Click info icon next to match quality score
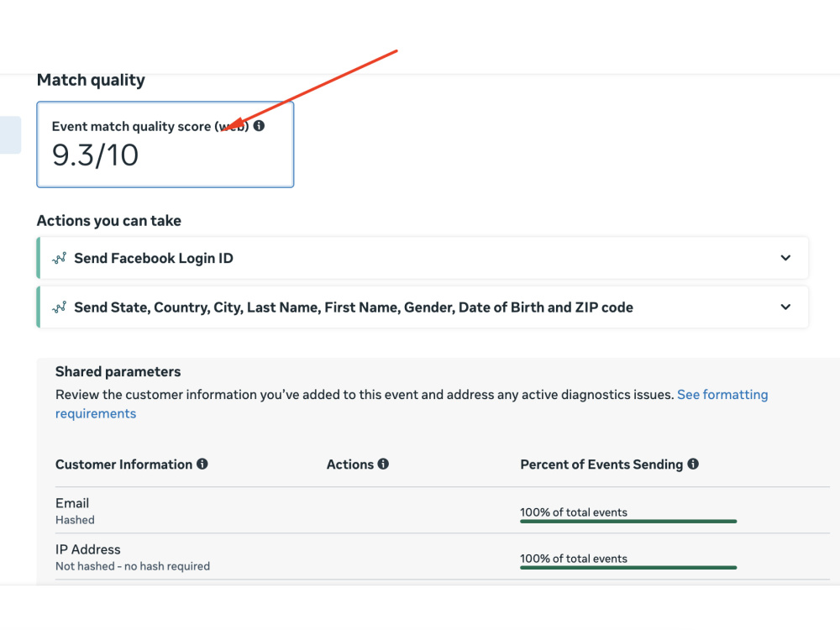Image resolution: width=840 pixels, height=630 pixels. point(259,126)
